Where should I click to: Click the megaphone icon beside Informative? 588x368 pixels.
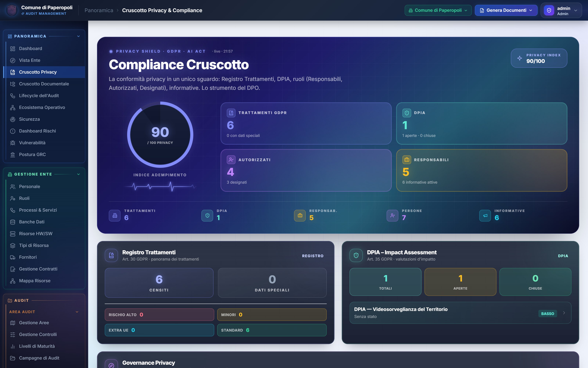[485, 216]
